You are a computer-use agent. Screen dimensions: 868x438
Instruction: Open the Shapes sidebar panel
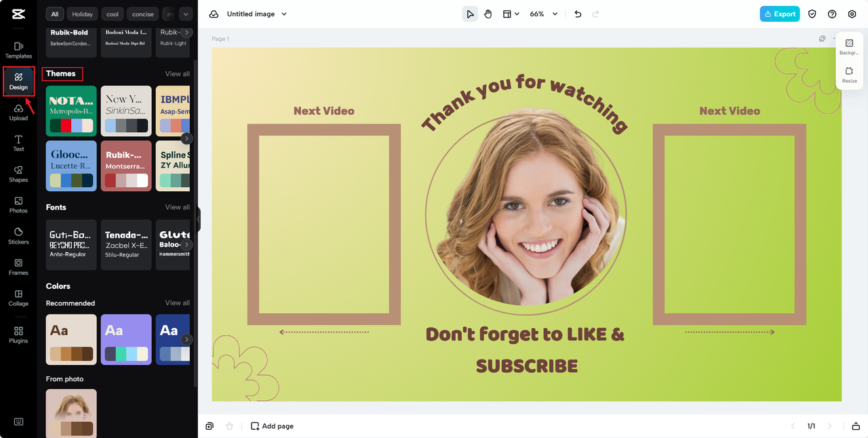click(x=18, y=174)
